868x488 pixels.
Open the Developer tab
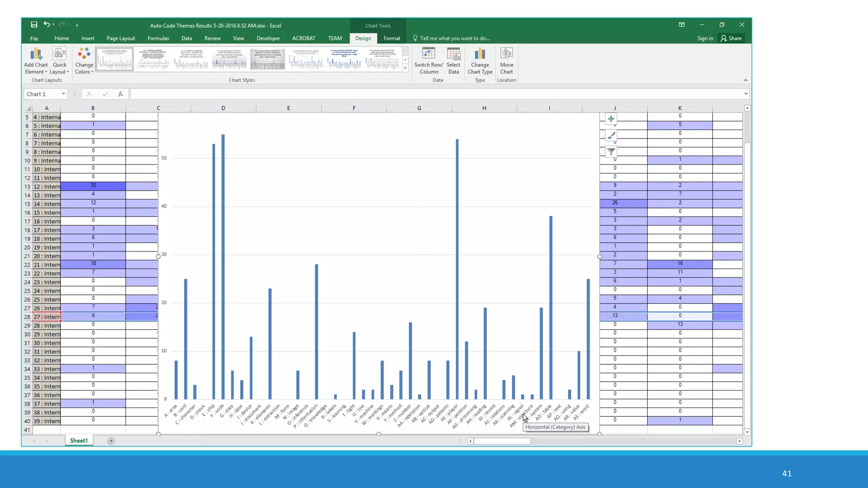pos(268,38)
